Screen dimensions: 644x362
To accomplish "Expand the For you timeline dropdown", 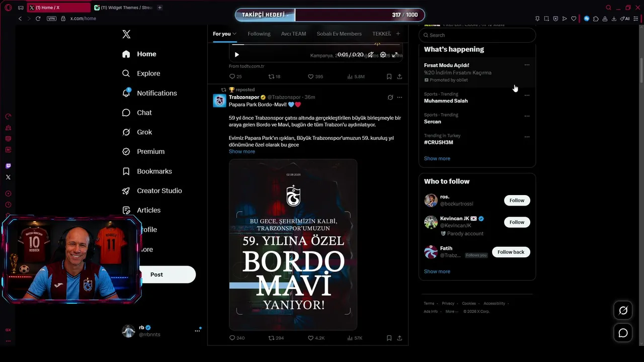I will click(x=234, y=34).
